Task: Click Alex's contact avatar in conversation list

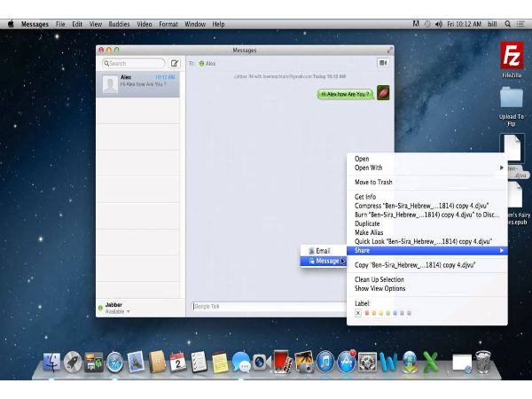Action: (110, 84)
